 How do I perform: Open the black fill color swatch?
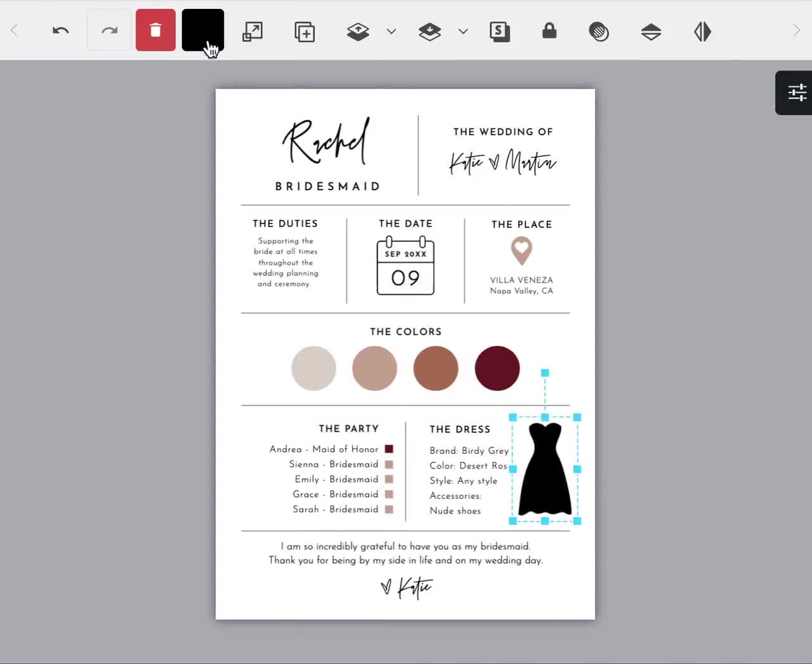point(203,30)
